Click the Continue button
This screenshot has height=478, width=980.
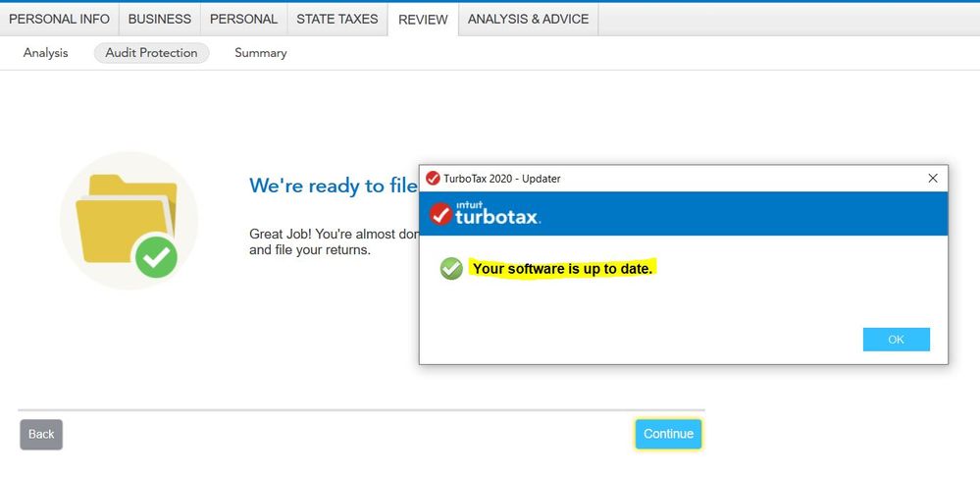point(668,434)
